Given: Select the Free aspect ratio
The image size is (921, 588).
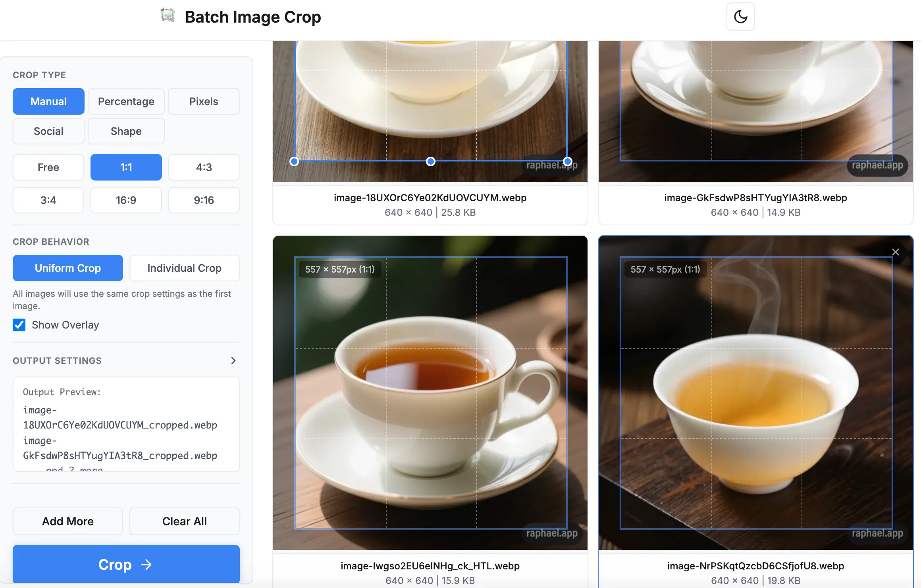Looking at the screenshot, I should click(48, 167).
